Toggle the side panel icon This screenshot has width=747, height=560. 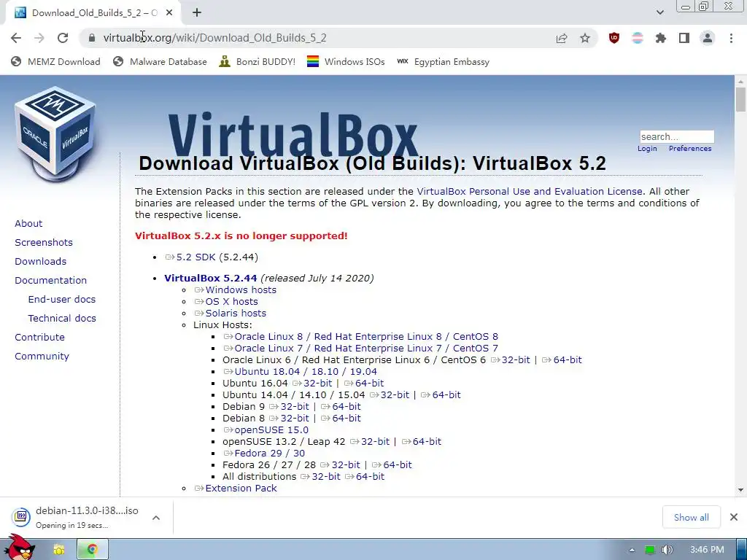point(684,38)
